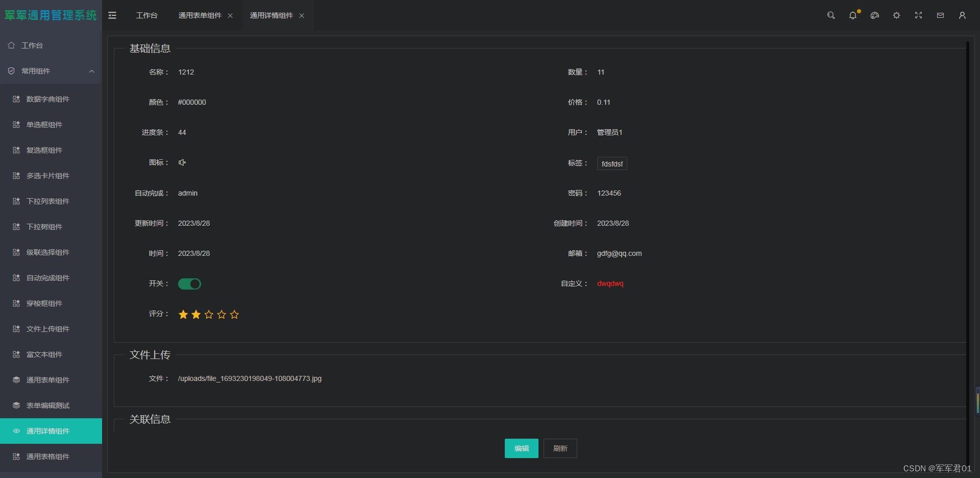Switch to the 工作台 tab
This screenshot has height=478, width=980.
tap(146, 15)
